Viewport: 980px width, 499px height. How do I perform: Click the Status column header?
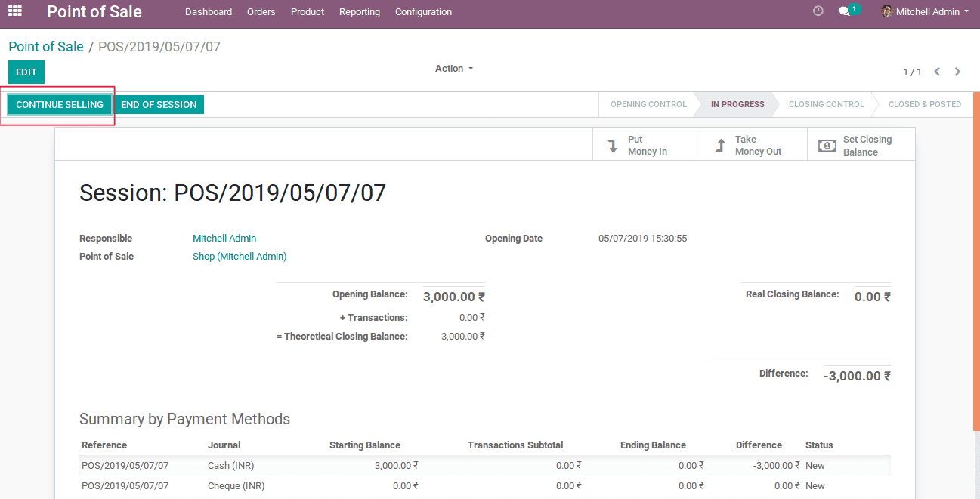pos(819,445)
